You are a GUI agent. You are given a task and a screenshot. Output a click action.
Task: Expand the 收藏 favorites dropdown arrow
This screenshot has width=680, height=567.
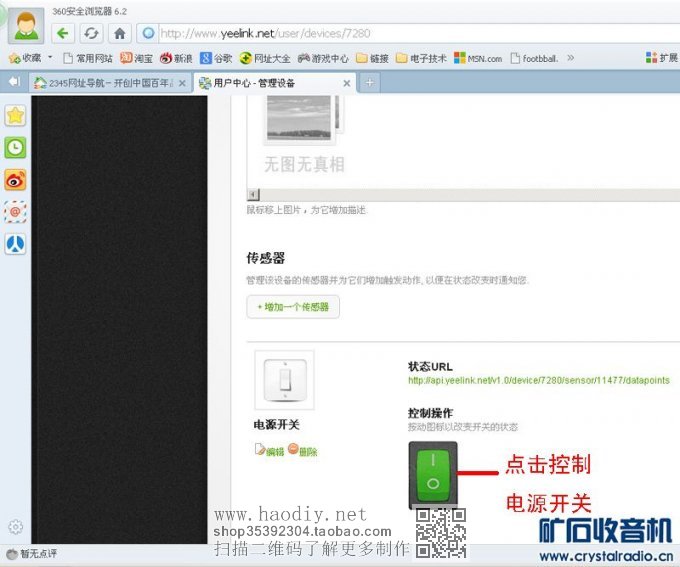50,58
